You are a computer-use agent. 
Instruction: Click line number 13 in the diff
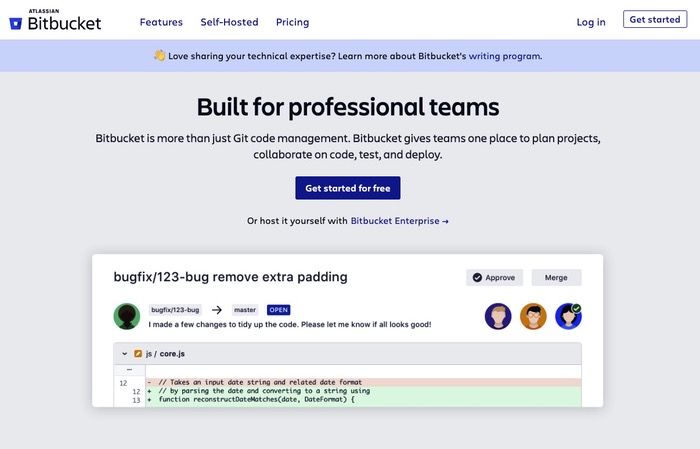click(137, 400)
